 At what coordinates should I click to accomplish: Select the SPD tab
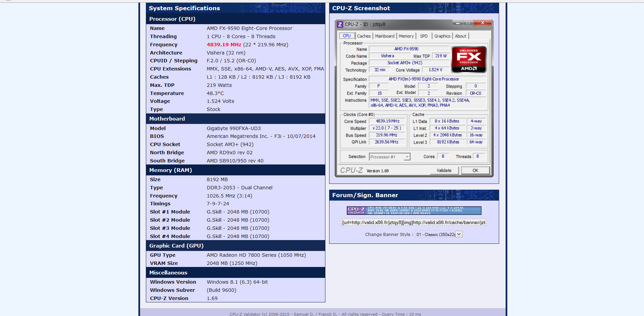424,36
